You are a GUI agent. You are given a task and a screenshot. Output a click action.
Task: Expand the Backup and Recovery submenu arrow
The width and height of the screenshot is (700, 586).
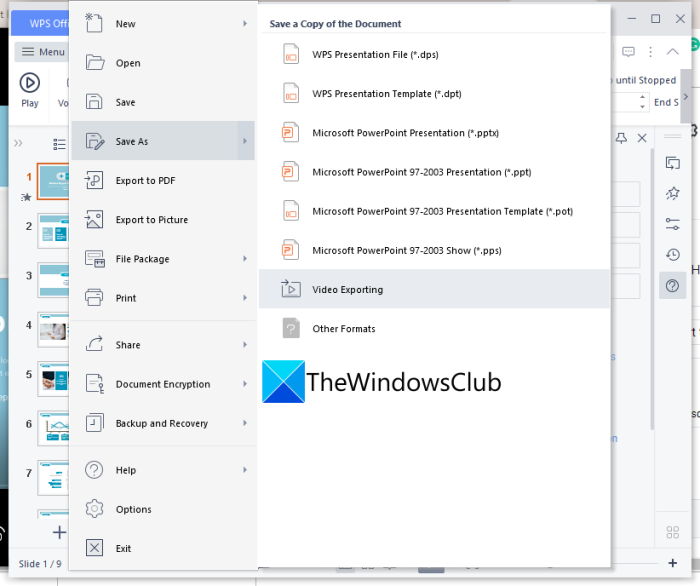245,423
